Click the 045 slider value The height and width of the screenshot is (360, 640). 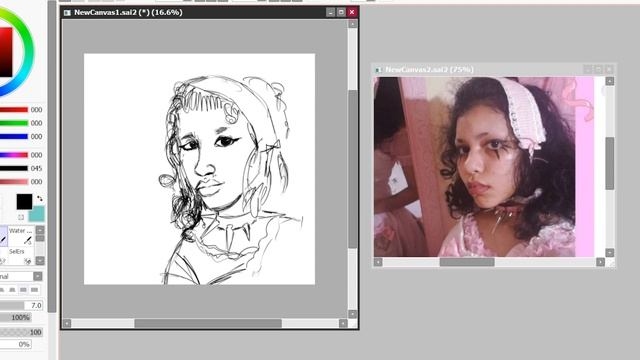pyautogui.click(x=36, y=169)
